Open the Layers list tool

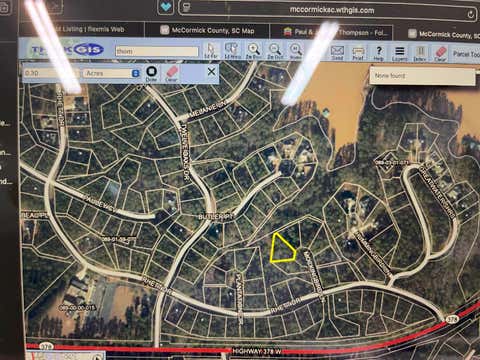(x=400, y=54)
